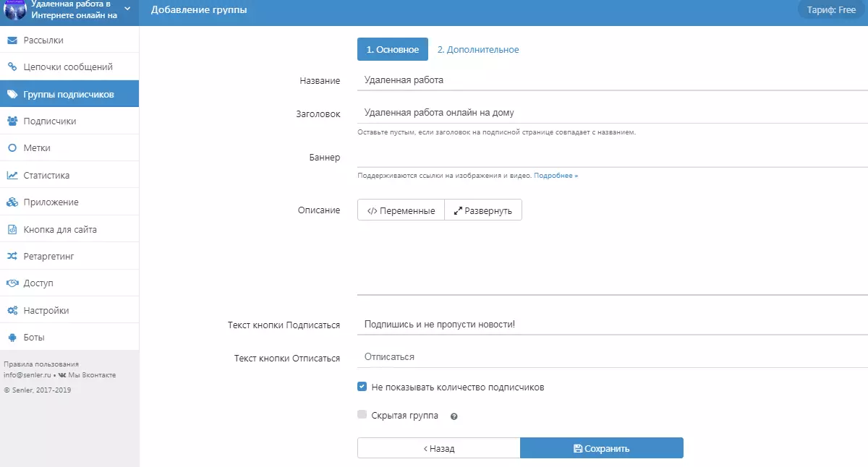Click the info@senler.ru email link
This screenshot has width=868, height=467.
[27, 375]
